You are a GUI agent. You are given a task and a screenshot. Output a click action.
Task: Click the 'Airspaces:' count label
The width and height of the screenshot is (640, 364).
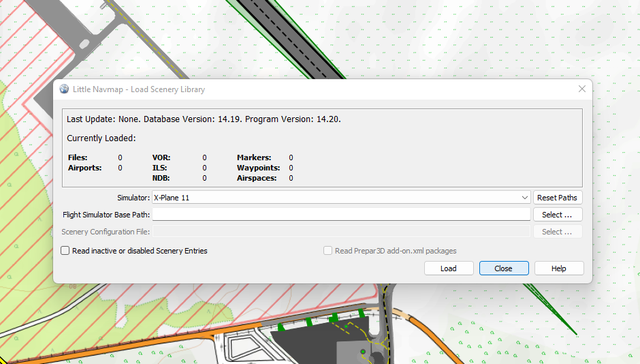256,178
